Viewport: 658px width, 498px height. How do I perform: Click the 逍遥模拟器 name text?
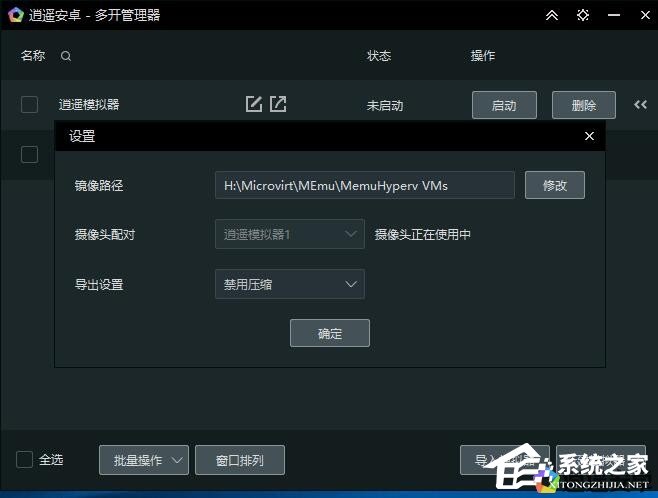click(89, 104)
